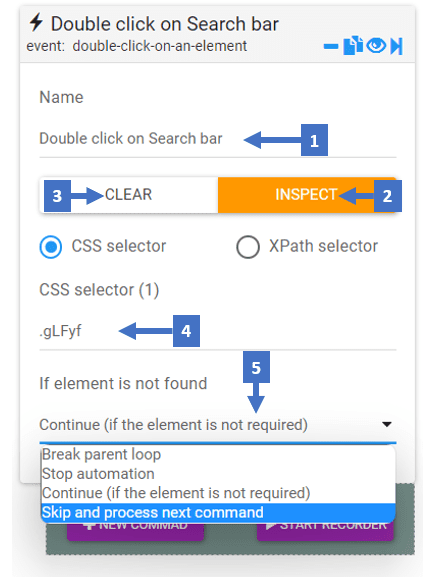Click the CSS selector .gLFyf field
The image size is (426, 577).
pyautogui.click(x=218, y=331)
